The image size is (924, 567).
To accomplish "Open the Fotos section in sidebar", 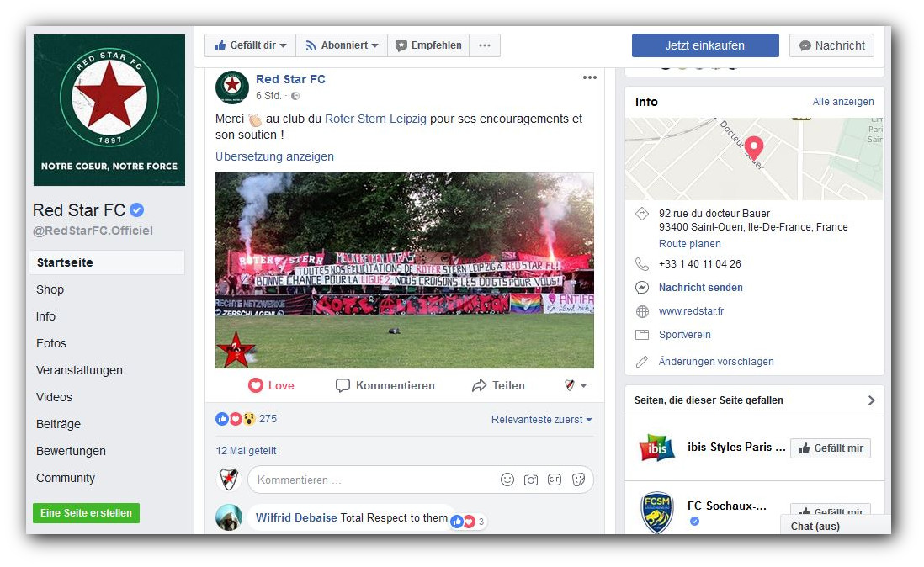I will click(51, 343).
